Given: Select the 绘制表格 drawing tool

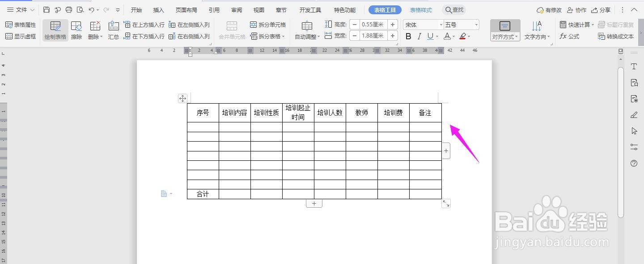Looking at the screenshot, I should 55,30.
